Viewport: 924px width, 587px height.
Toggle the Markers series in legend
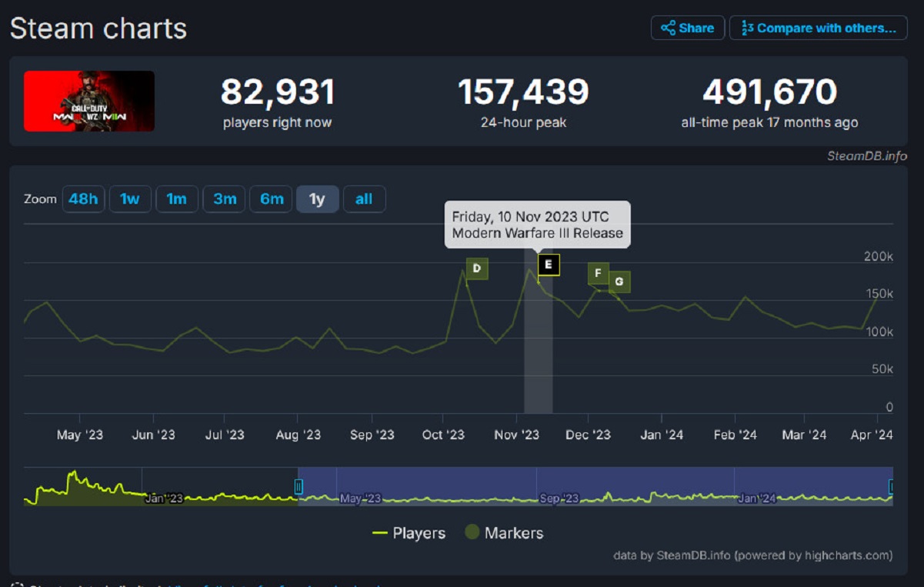[x=505, y=533]
